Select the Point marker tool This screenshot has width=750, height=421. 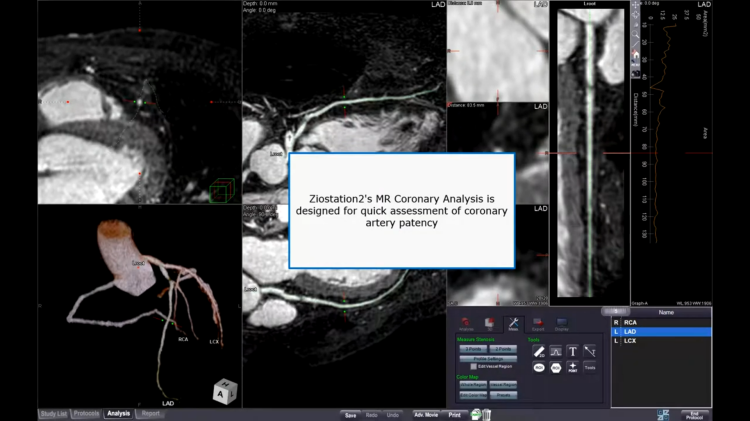(x=573, y=367)
